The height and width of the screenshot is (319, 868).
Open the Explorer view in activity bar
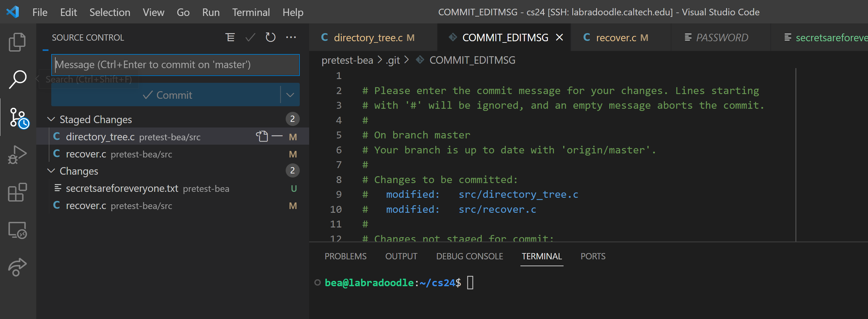click(17, 42)
